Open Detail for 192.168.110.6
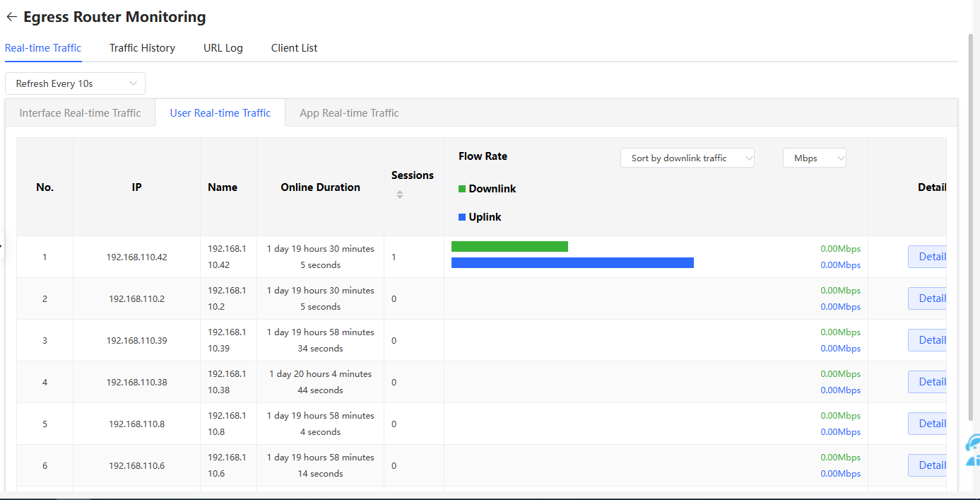The image size is (980, 500). click(928, 465)
